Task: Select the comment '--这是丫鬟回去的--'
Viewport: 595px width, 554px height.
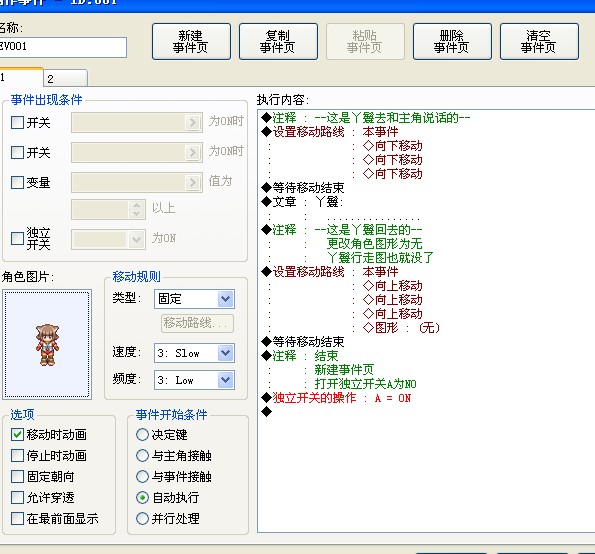Action: click(x=368, y=230)
